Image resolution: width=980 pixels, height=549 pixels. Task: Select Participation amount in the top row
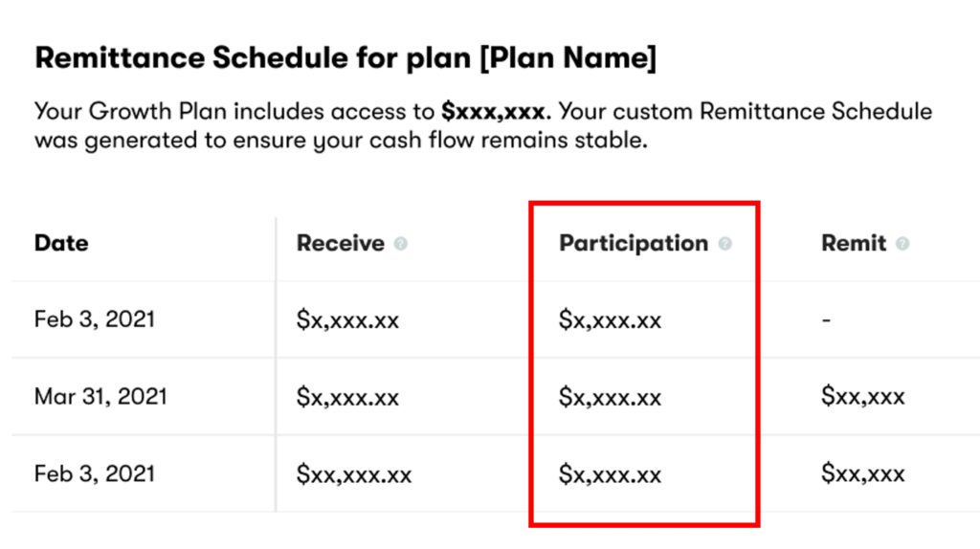[610, 320]
